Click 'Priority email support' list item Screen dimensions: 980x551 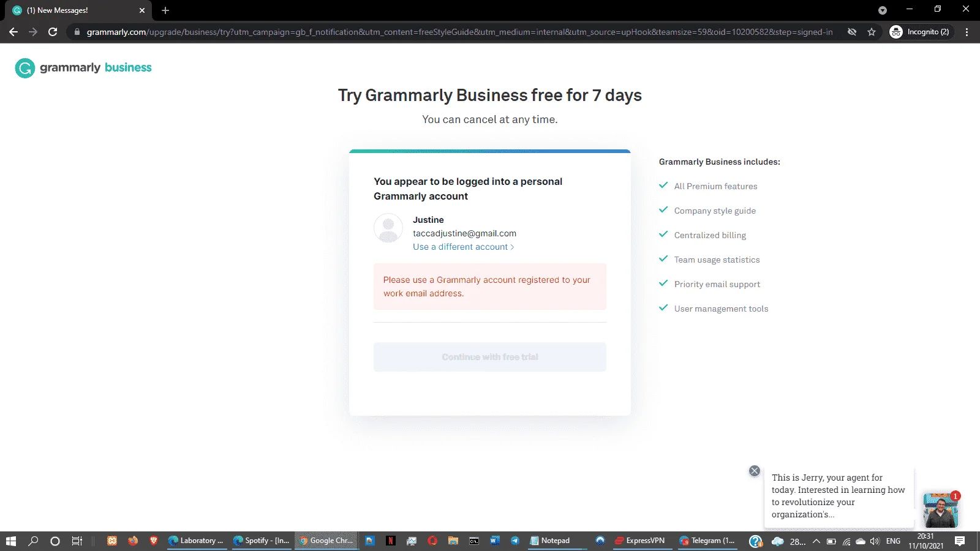click(717, 284)
